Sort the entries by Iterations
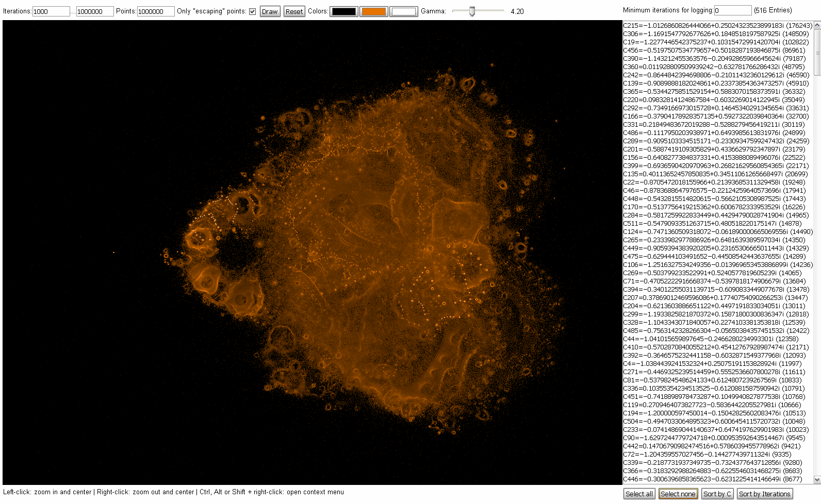Image resolution: width=821 pixels, height=504 pixels. [x=764, y=494]
